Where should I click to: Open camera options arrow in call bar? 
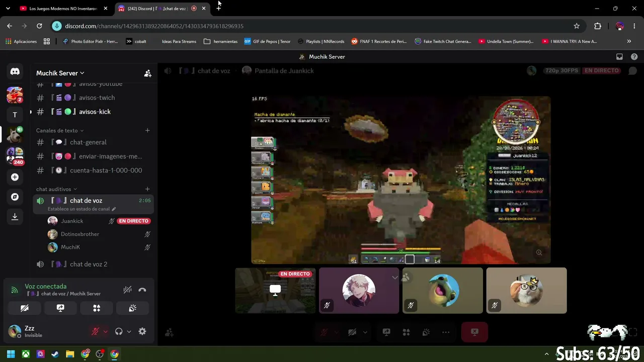365,332
